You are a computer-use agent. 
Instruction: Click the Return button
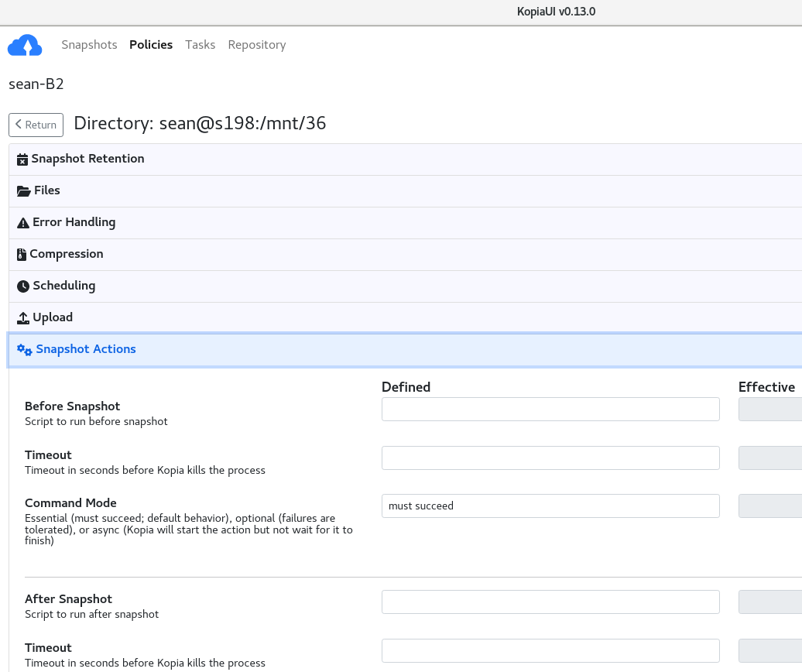pos(36,125)
